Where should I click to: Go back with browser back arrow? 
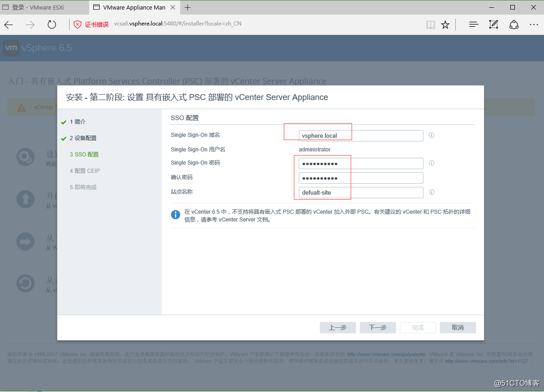click(x=9, y=25)
